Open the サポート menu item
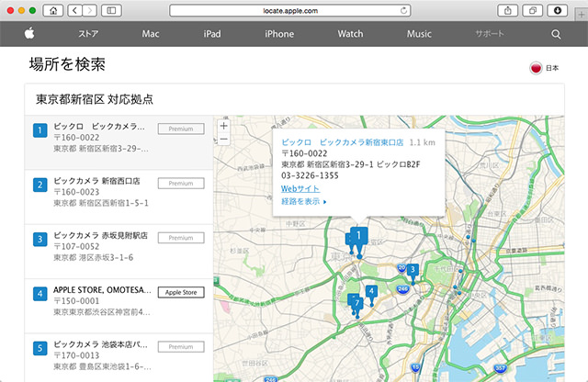 (x=490, y=34)
